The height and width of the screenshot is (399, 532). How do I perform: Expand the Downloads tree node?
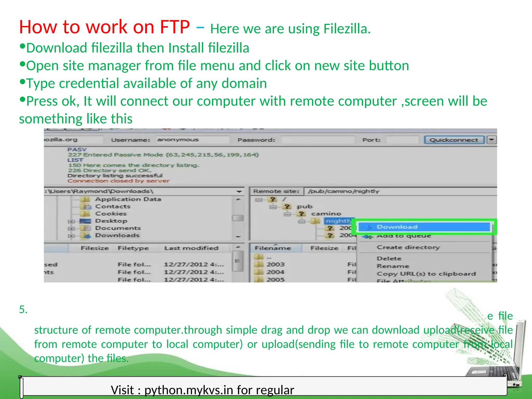click(x=71, y=236)
